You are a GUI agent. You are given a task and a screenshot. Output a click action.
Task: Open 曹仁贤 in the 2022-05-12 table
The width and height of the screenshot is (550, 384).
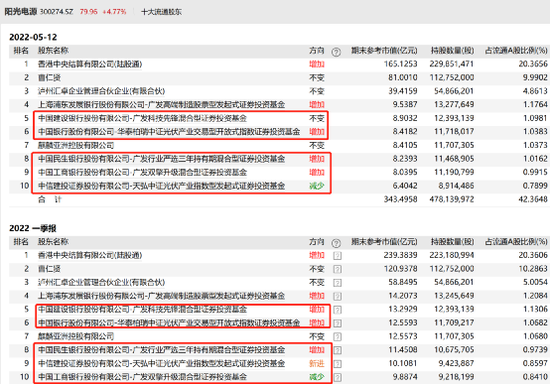[x=49, y=78]
